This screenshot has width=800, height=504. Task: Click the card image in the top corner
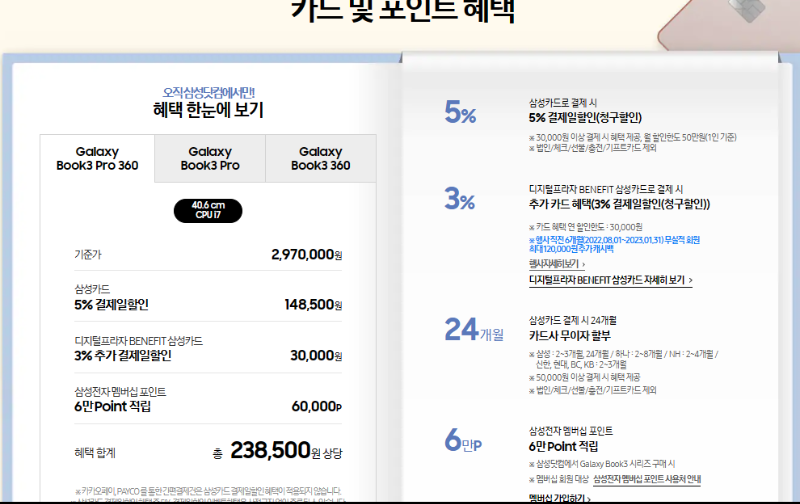729,24
